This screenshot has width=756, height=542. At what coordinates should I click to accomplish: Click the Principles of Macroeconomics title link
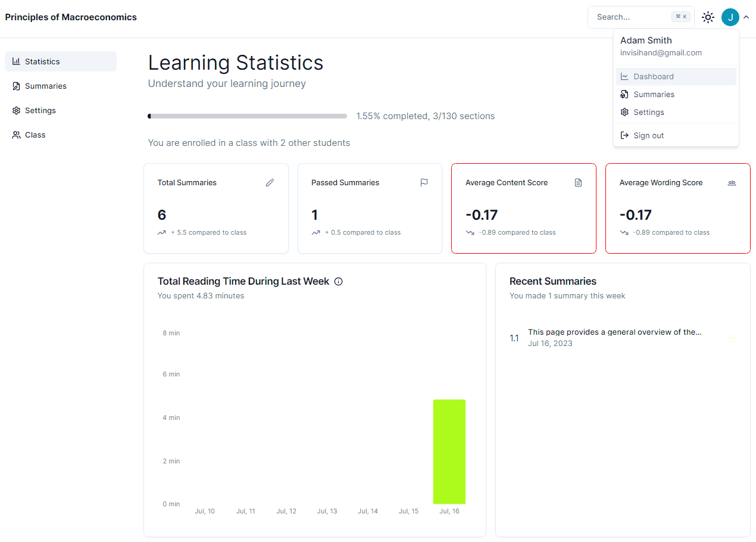[x=71, y=17]
